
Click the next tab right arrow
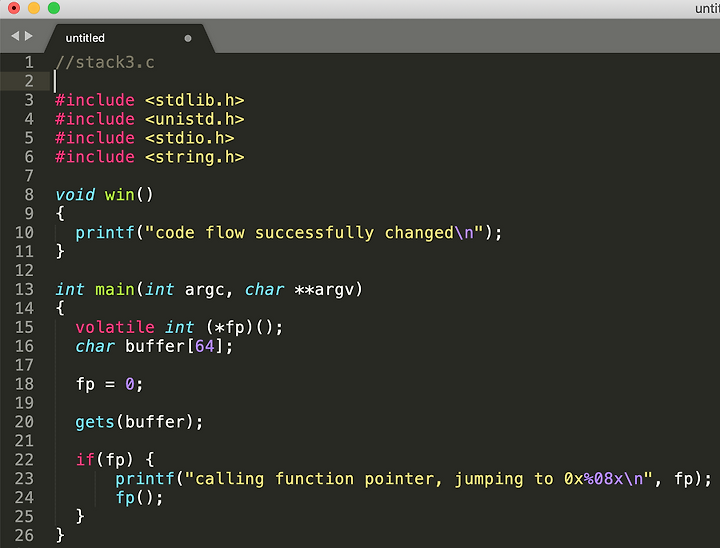(28, 36)
